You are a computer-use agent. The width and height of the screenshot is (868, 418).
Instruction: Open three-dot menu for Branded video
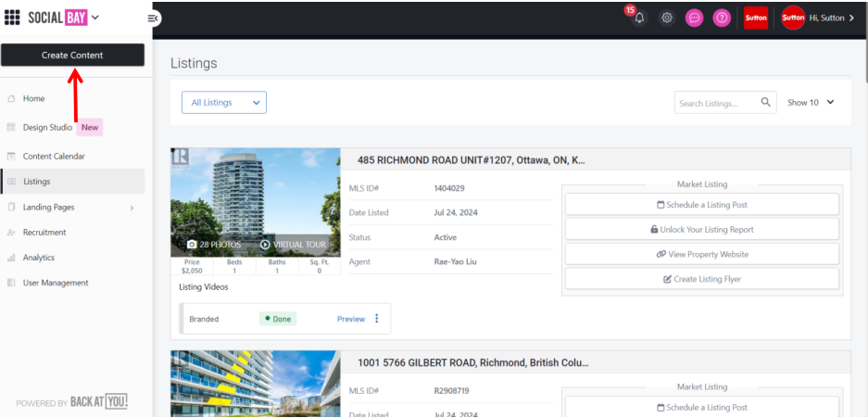pyautogui.click(x=377, y=318)
